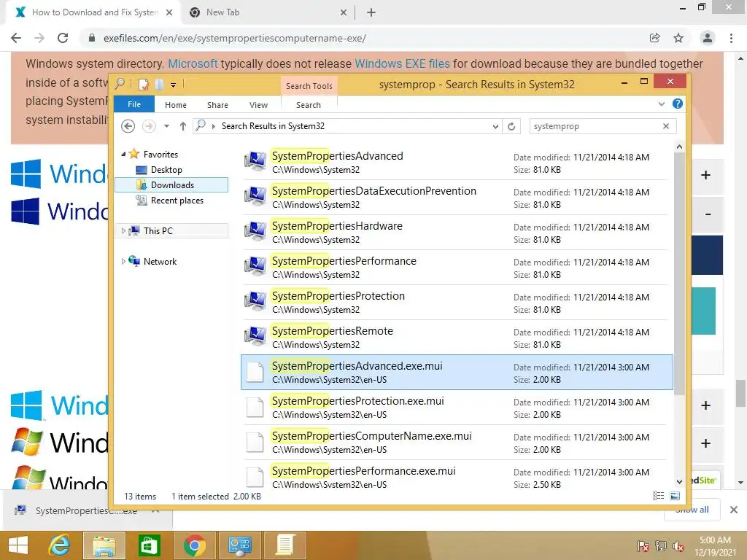Open the Share ribbon tab
Screen dimensions: 747x560
217,105
